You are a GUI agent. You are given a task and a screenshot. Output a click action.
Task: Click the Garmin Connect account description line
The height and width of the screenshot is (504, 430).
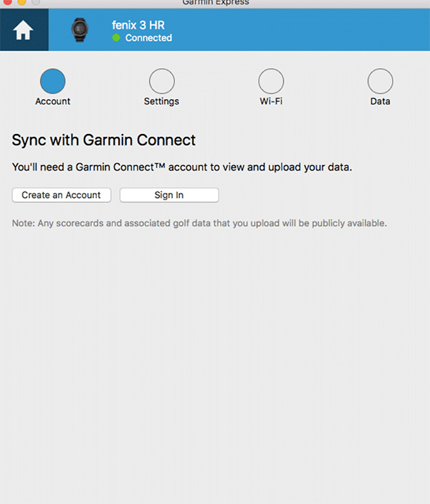[182, 168]
